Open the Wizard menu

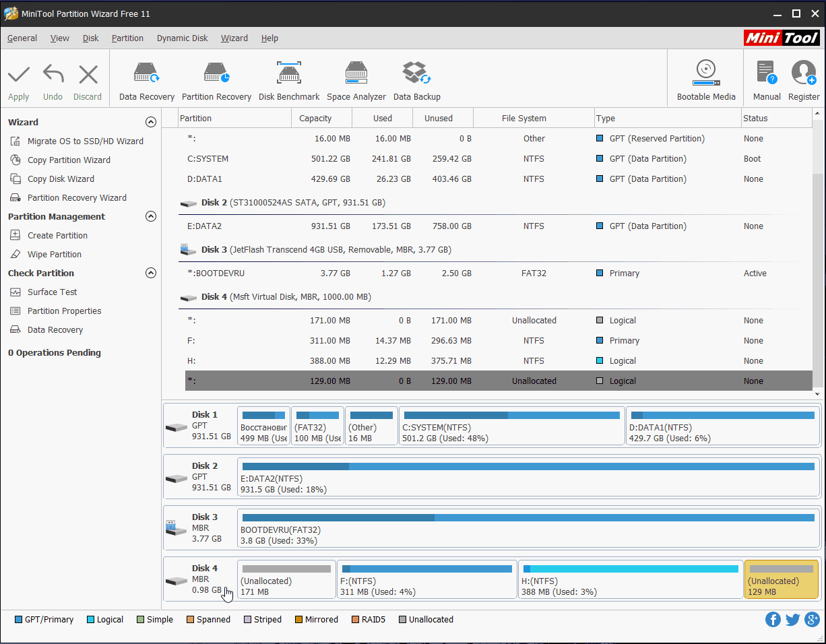[x=234, y=38]
